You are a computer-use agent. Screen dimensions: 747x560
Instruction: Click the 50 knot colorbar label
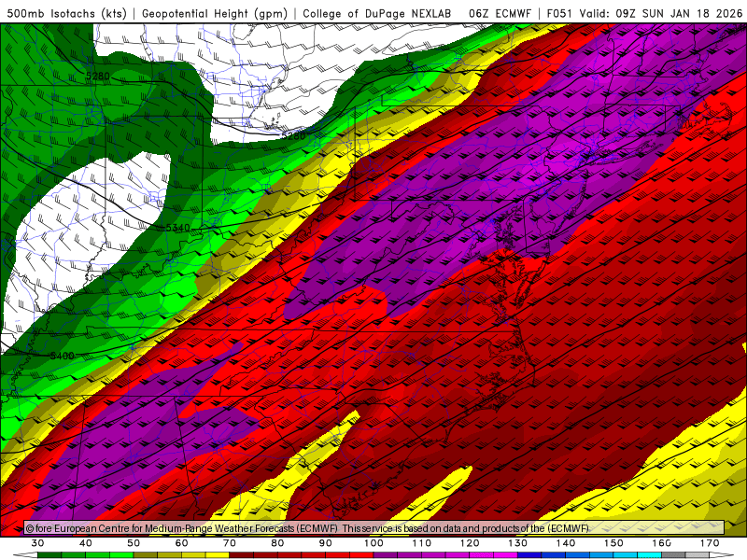click(x=134, y=543)
